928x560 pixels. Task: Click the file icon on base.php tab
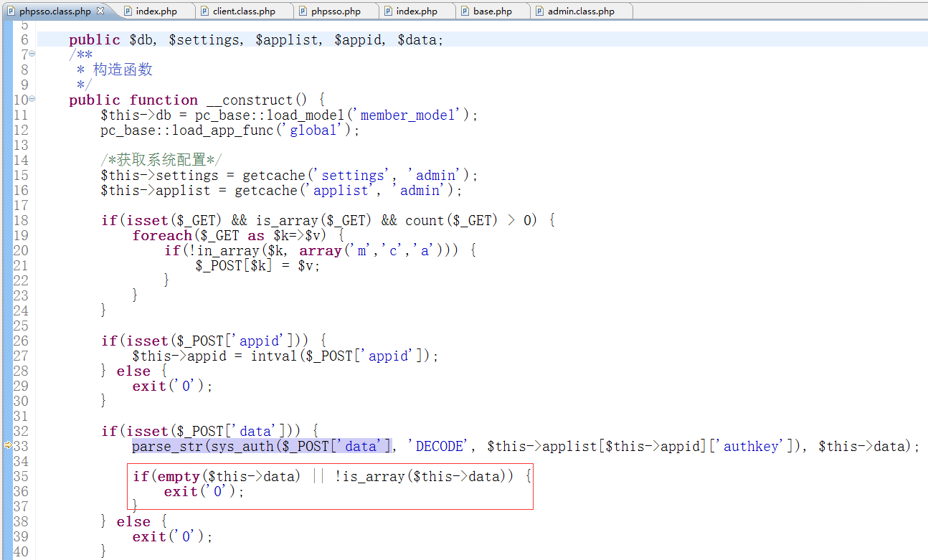point(465,11)
